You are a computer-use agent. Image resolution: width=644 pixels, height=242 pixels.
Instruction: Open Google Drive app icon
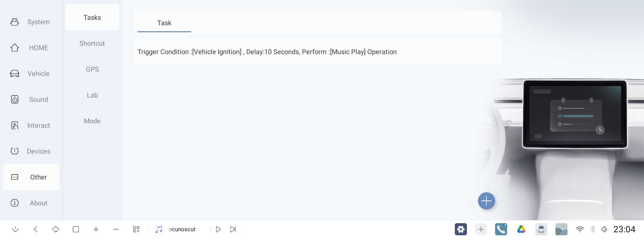[521, 229]
